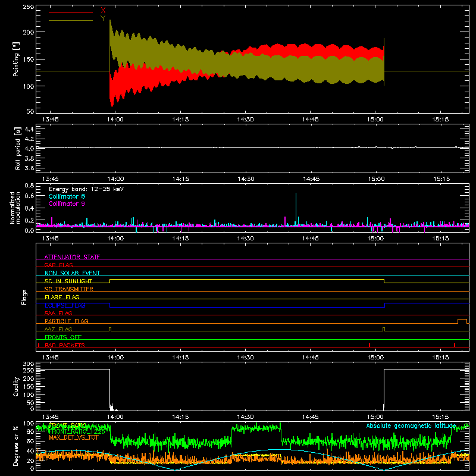Select the FRONTS_OFF flag label
This screenshot has width=476, height=476.
63,337
